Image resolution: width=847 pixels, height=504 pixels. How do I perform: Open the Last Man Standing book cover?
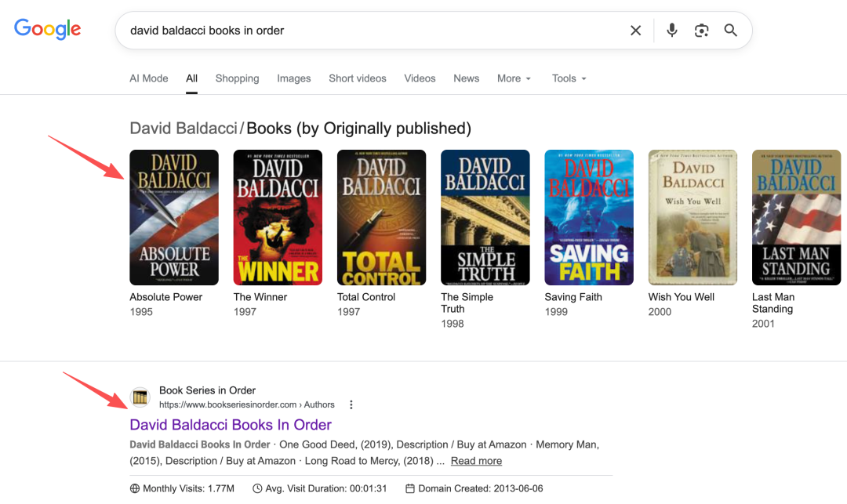(x=796, y=217)
